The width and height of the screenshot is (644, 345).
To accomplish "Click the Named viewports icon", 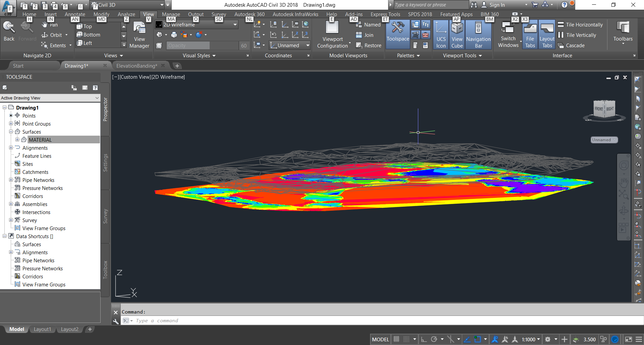I will click(359, 24).
